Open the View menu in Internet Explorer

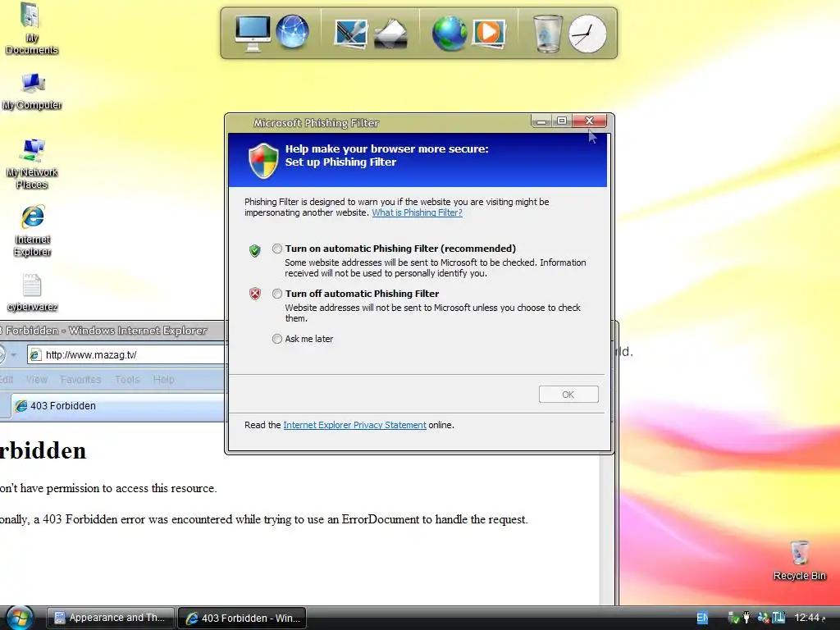(36, 379)
